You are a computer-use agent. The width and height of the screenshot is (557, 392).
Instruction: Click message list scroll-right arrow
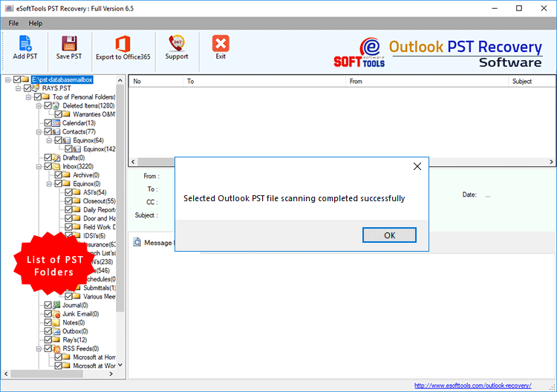[551, 162]
